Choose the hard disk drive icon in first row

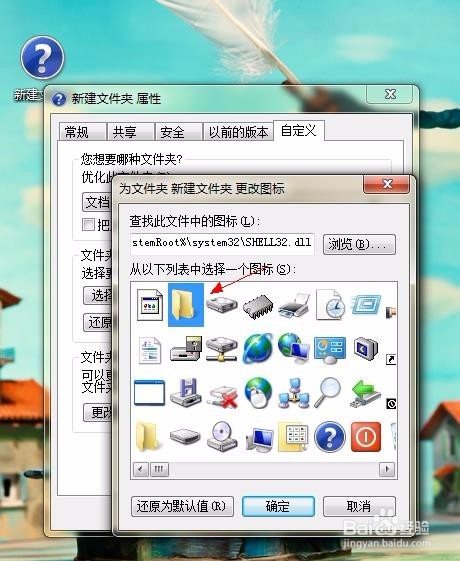coord(222,305)
